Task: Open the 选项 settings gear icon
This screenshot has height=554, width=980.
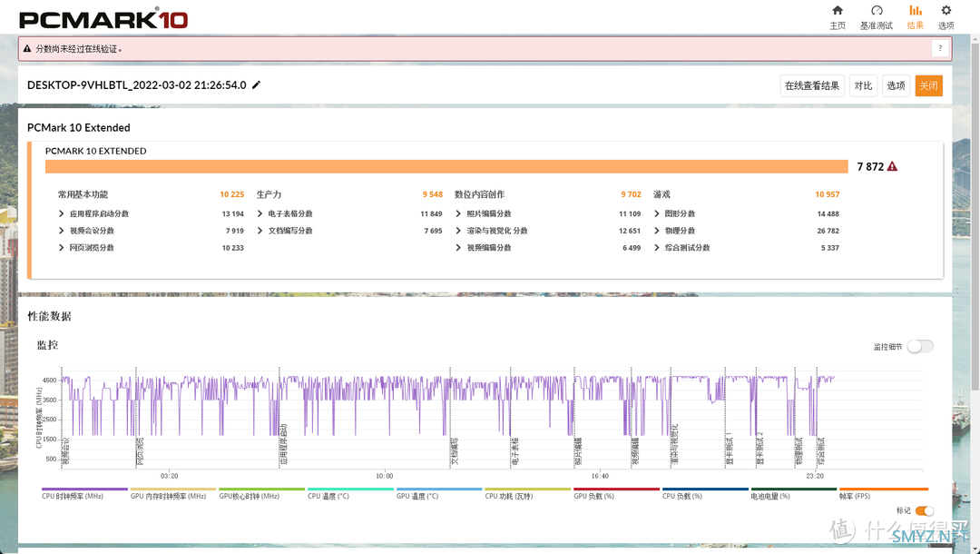Action: 946,11
